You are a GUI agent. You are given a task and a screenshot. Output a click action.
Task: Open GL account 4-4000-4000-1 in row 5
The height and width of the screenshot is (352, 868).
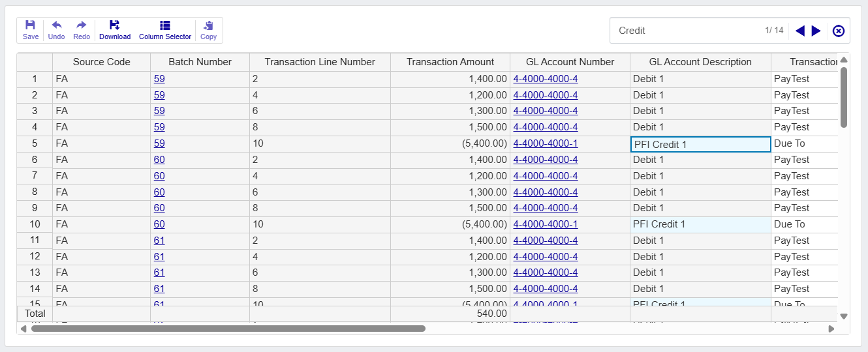545,143
